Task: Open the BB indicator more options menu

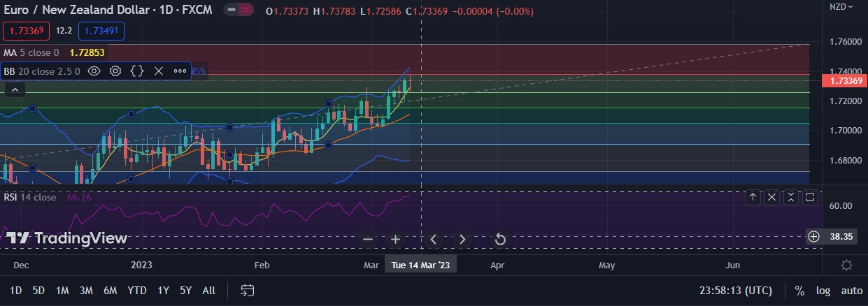Action: [x=180, y=71]
